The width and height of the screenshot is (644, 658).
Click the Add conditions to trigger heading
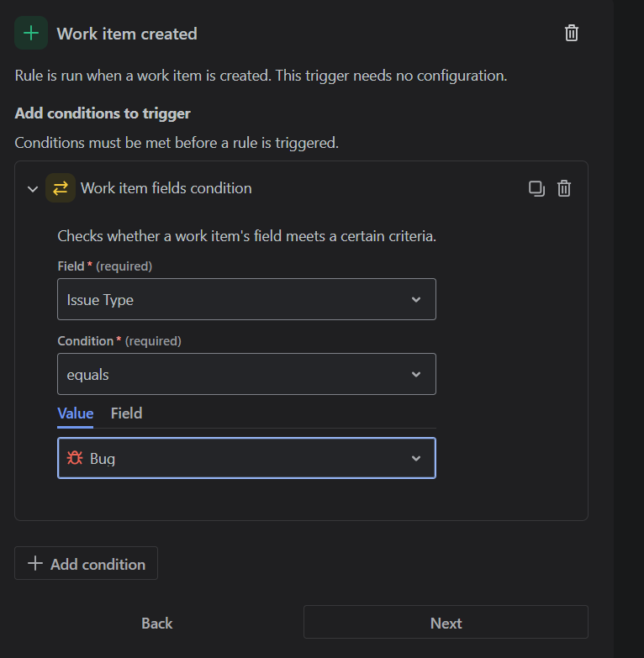click(x=103, y=113)
